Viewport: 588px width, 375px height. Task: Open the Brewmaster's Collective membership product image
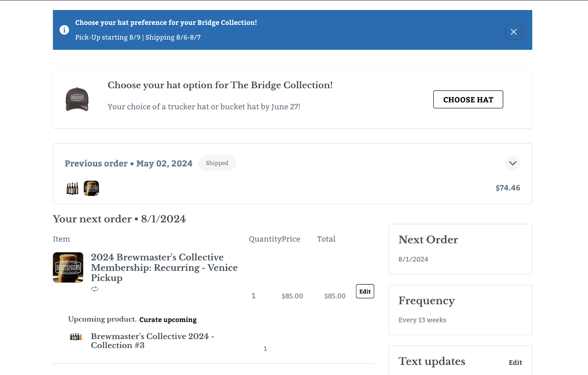[68, 267]
